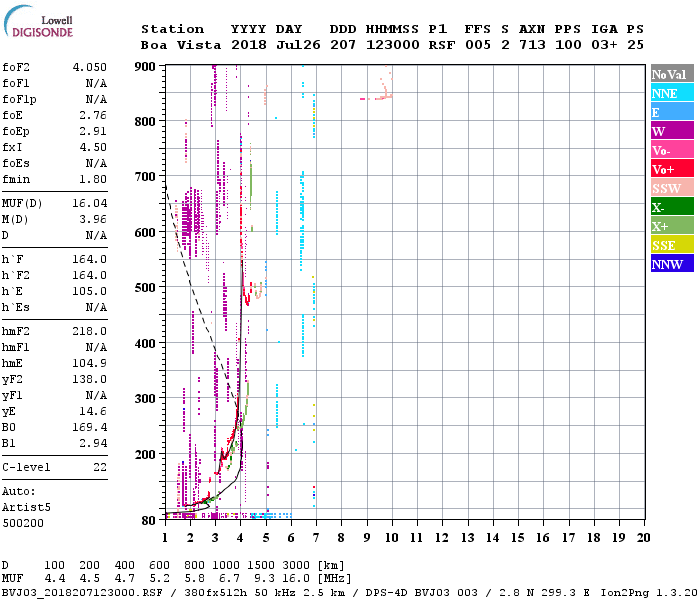This screenshot has height=600, width=700.
Task: Select the X+ light green legend swatch
Action: 672,226
